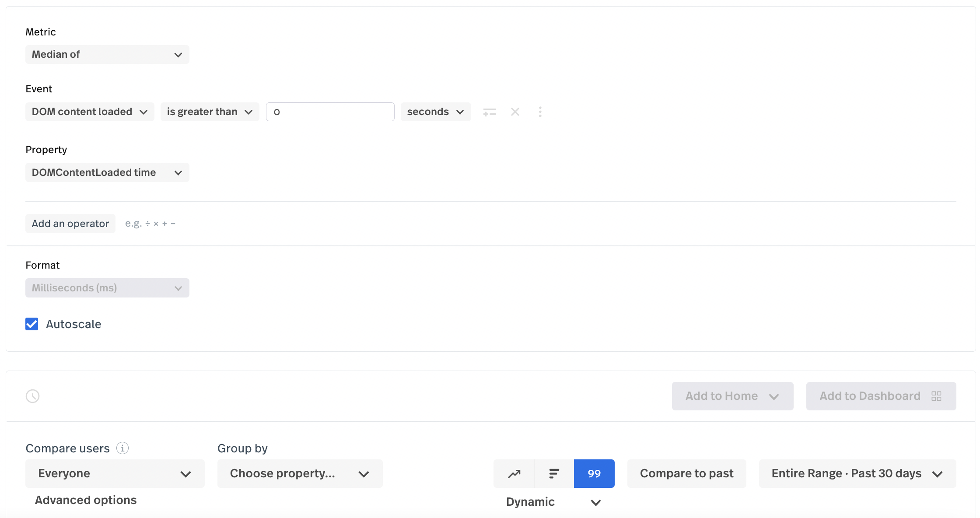The height and width of the screenshot is (518, 980).
Task: Expand Advanced options
Action: click(86, 500)
